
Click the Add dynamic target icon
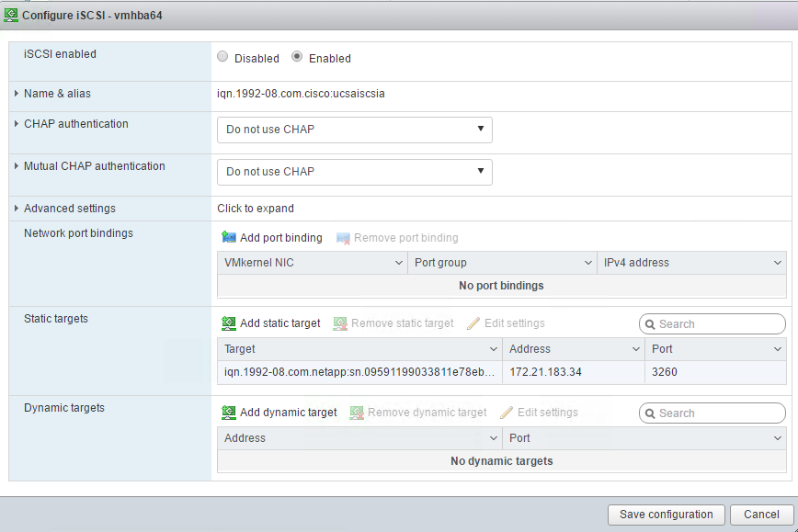tap(229, 413)
